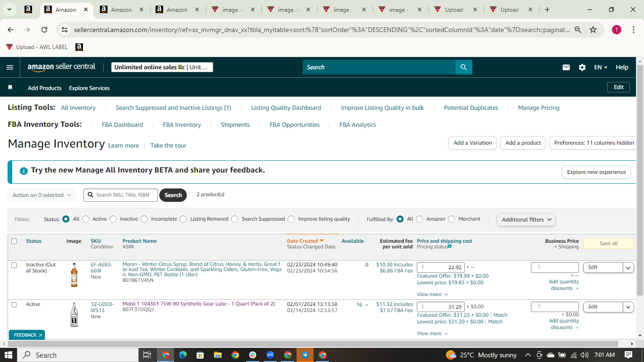Go to Listing Quality Dashboard

(x=286, y=108)
